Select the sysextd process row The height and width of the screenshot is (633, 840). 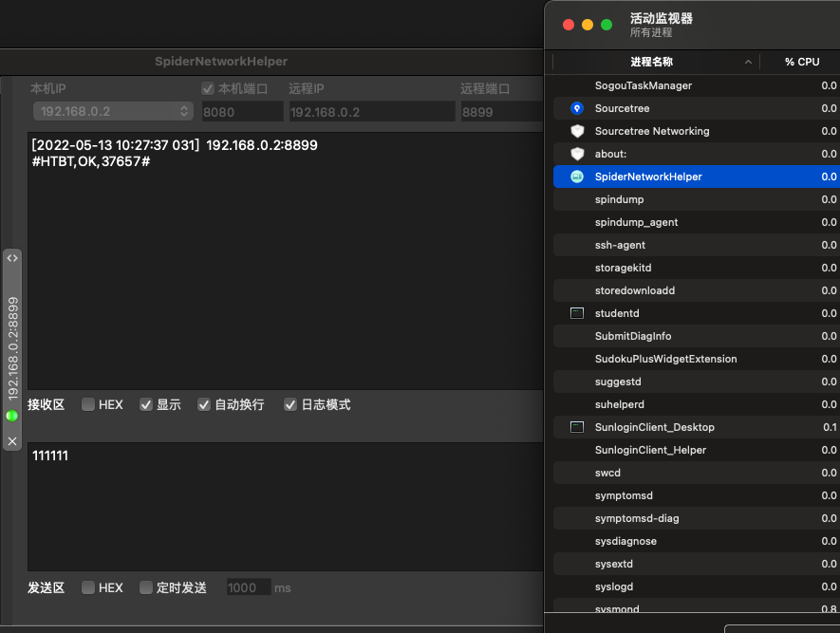point(697,564)
